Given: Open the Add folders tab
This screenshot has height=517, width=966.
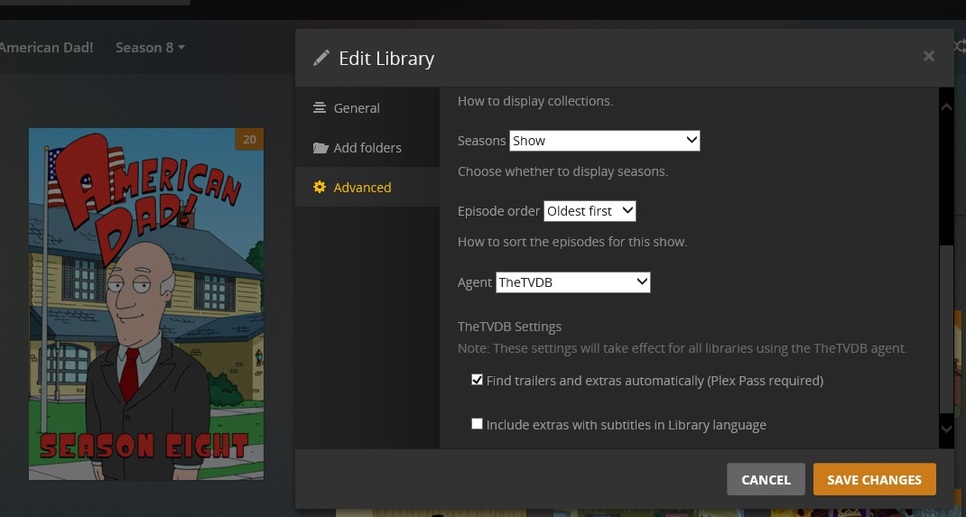Looking at the screenshot, I should click(x=367, y=148).
